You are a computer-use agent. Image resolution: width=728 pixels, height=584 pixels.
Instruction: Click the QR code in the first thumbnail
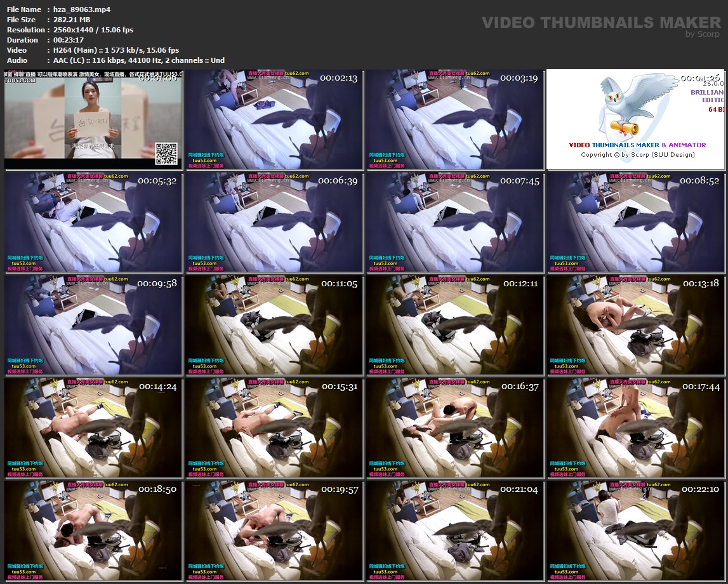click(166, 154)
